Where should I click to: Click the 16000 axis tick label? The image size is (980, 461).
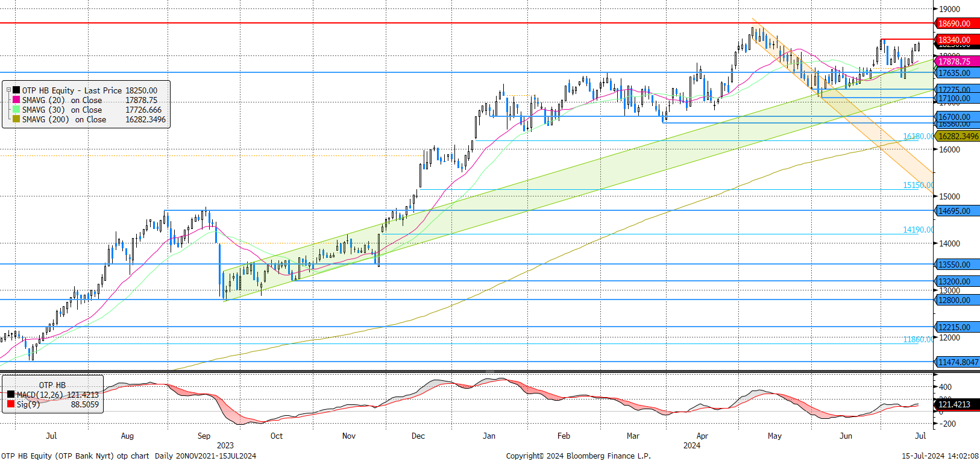pyautogui.click(x=949, y=149)
